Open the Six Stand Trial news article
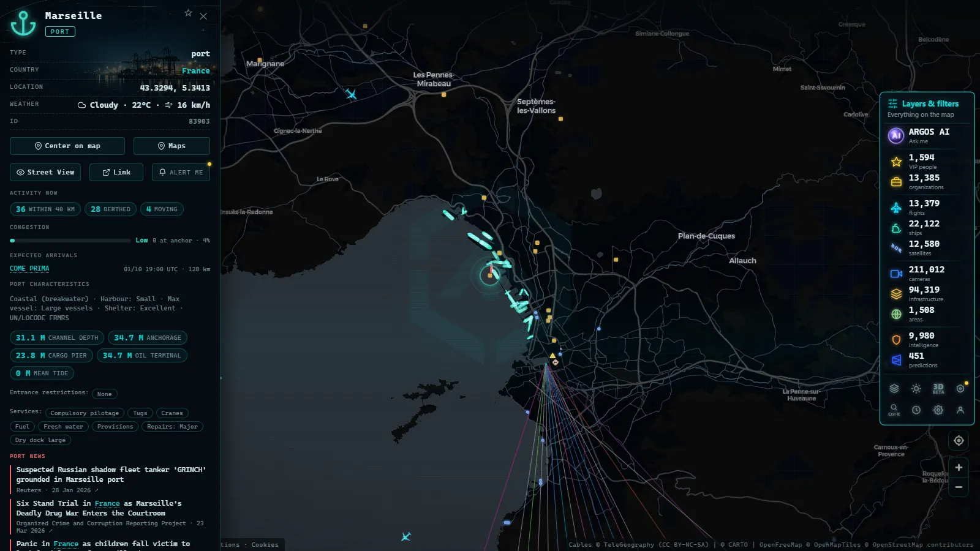Viewport: 980px width, 551px height. click(99, 508)
